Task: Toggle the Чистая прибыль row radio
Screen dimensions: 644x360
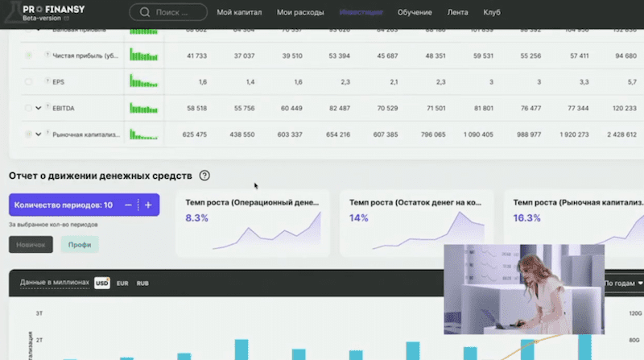Action: point(28,55)
